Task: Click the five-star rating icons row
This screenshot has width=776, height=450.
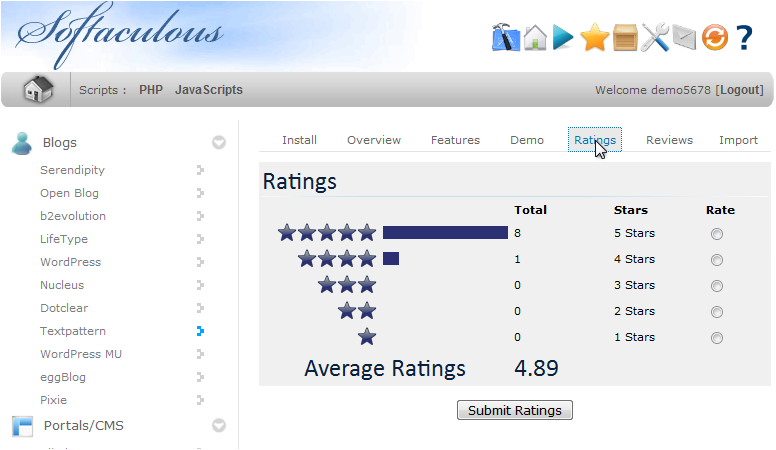Action: [327, 233]
